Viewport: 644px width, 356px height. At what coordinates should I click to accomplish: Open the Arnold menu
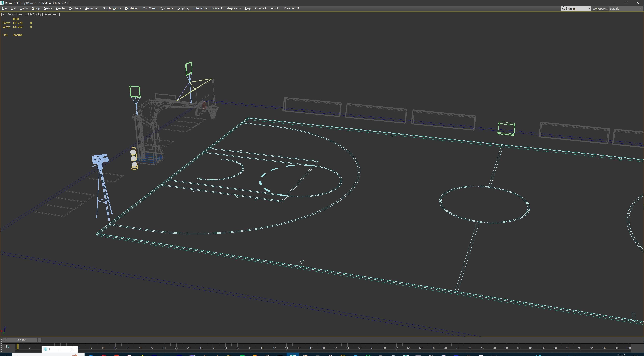(x=275, y=8)
